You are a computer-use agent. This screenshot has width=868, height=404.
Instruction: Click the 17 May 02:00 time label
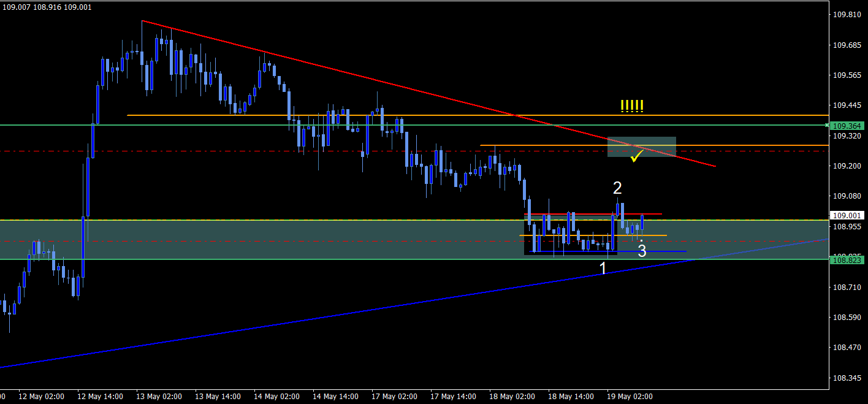click(394, 397)
